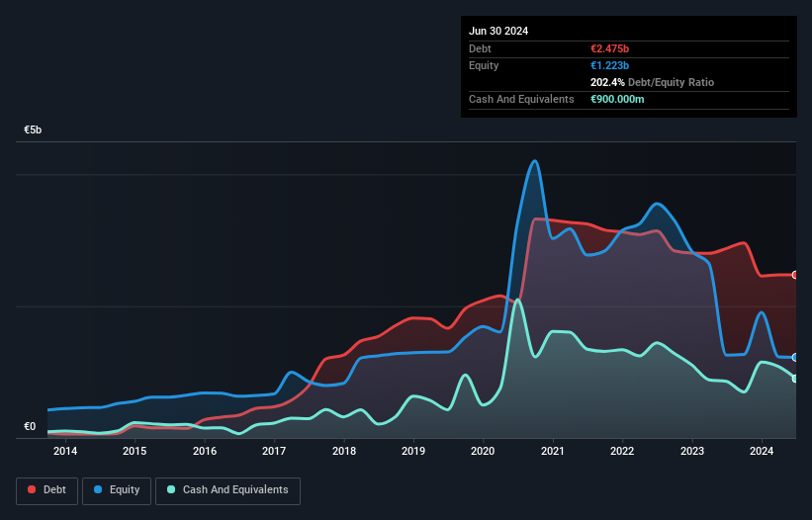This screenshot has height=520, width=812.
Task: Click the 2021 x-axis label
Action: pos(553,451)
